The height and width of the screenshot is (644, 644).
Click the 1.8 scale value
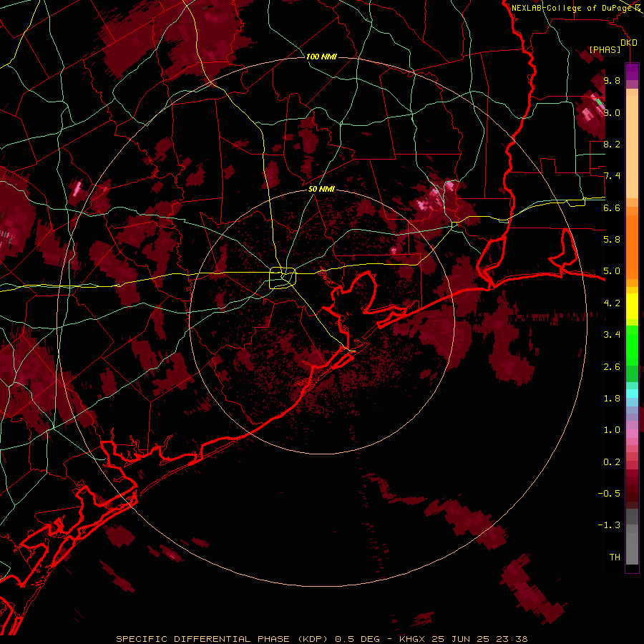[612, 399]
